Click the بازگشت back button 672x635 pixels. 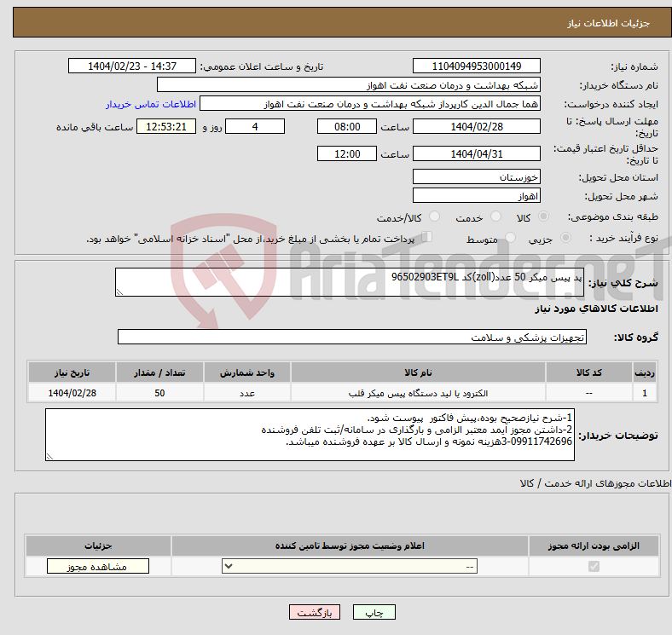[x=314, y=612]
